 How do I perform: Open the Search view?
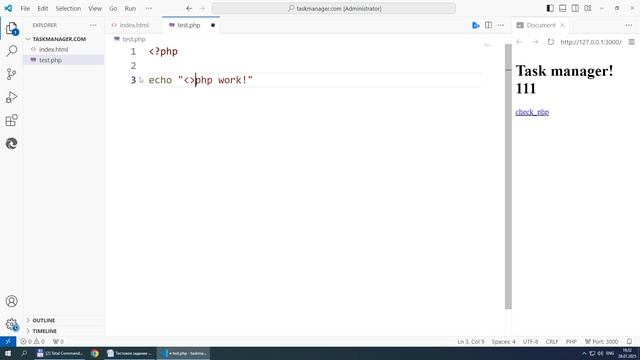click(11, 51)
